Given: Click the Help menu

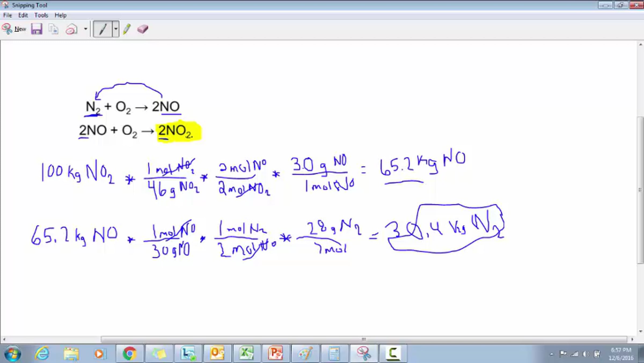Looking at the screenshot, I should point(61,15).
